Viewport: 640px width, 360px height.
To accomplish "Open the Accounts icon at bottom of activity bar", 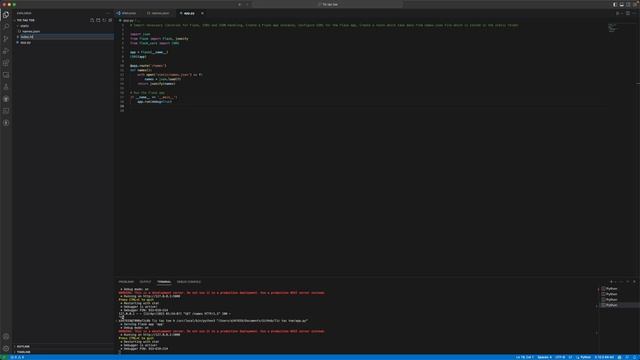I will (x=6, y=337).
